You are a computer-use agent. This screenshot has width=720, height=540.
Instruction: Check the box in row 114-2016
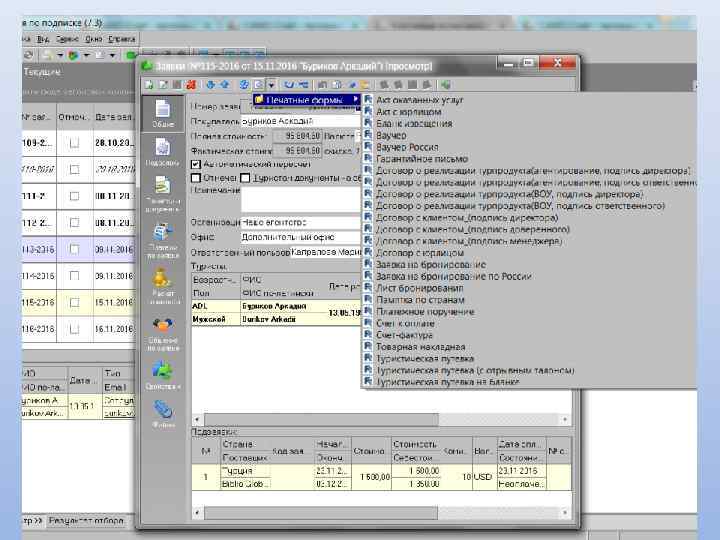[74, 276]
